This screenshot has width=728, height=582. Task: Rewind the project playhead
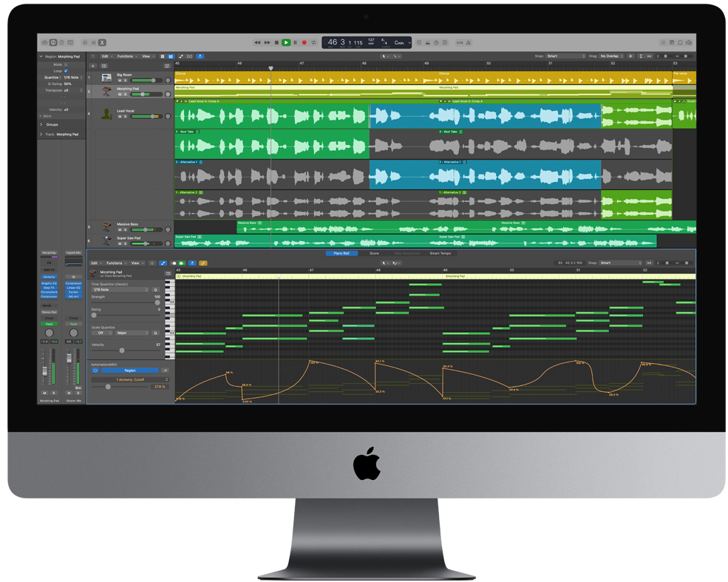(x=257, y=43)
